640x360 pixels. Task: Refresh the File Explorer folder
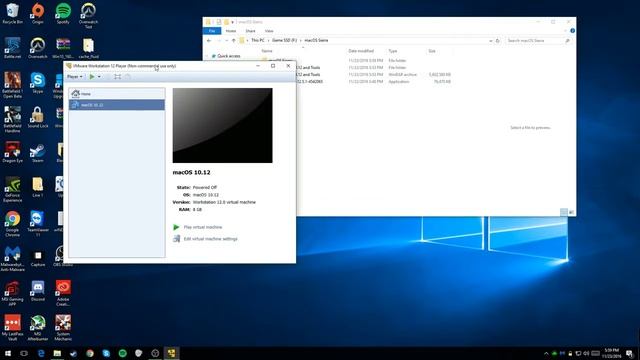tap(498, 41)
